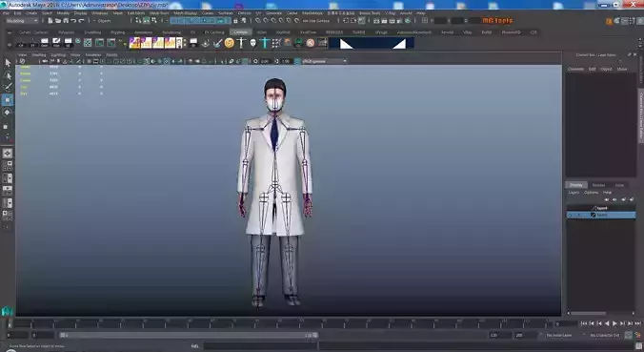Click the current frame field beside timeline
The width and height of the screenshot is (644, 352).
click(x=566, y=324)
